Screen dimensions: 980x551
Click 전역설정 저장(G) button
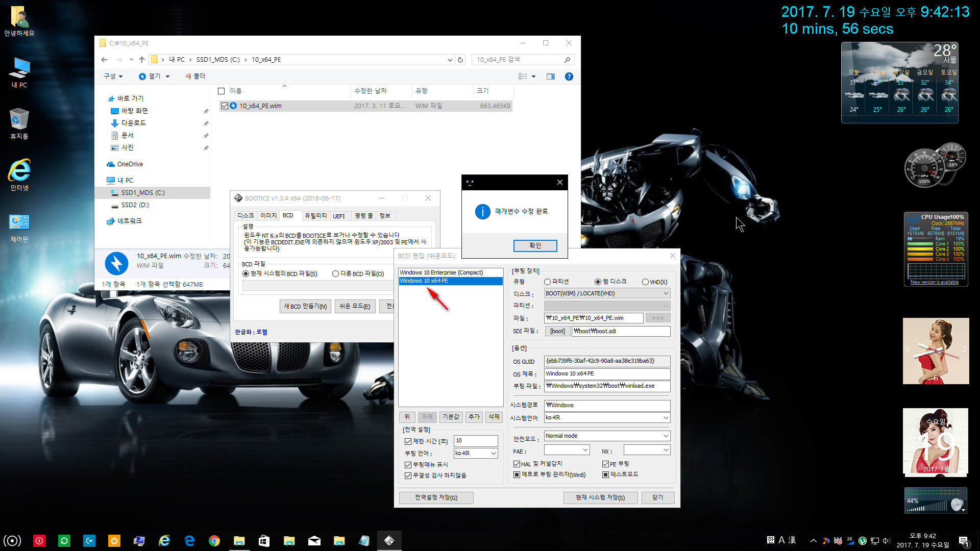436,497
